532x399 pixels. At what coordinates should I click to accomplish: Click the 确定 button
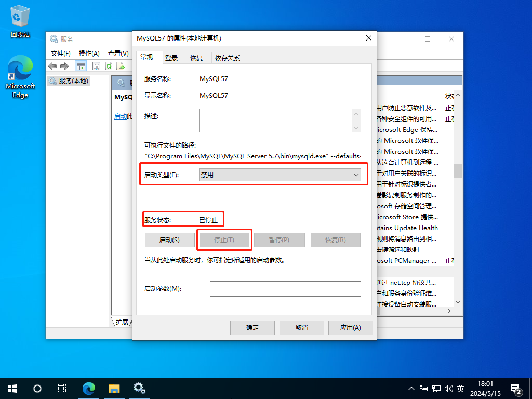252,327
